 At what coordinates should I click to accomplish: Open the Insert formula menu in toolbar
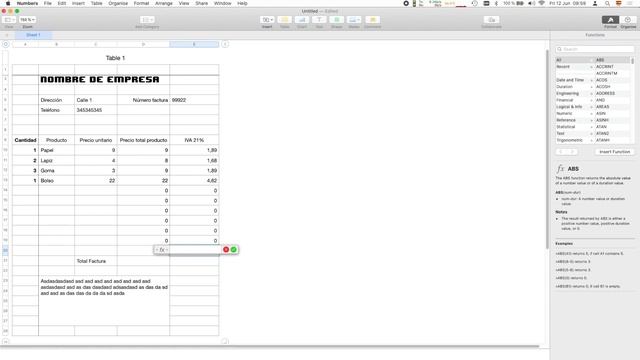pos(267,20)
